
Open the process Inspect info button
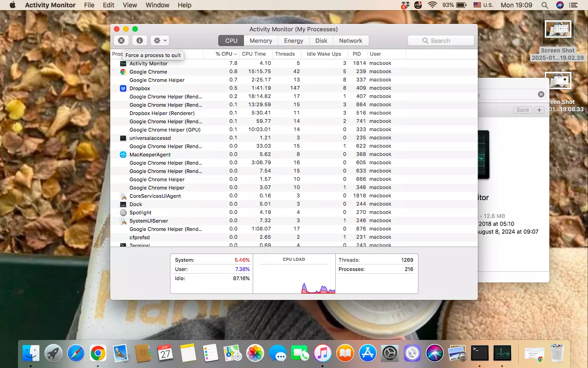pos(140,40)
